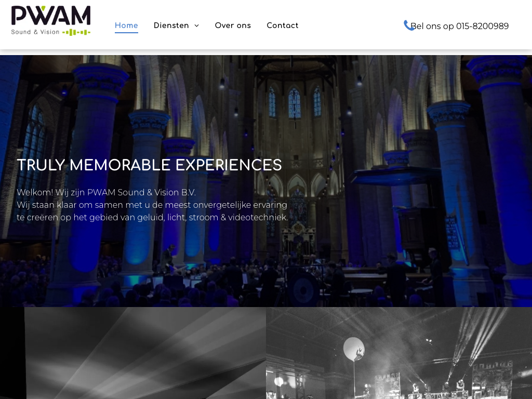Click the blue phone handset icon
This screenshot has width=532, height=399.
coord(408,25)
